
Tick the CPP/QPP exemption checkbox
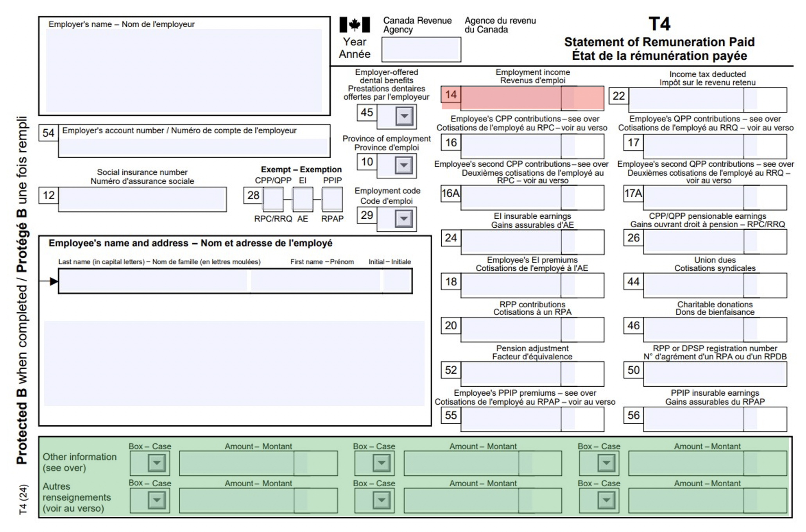click(x=273, y=199)
